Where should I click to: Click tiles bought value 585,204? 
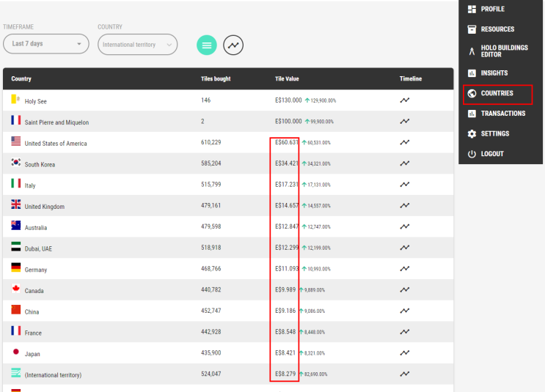pos(211,163)
